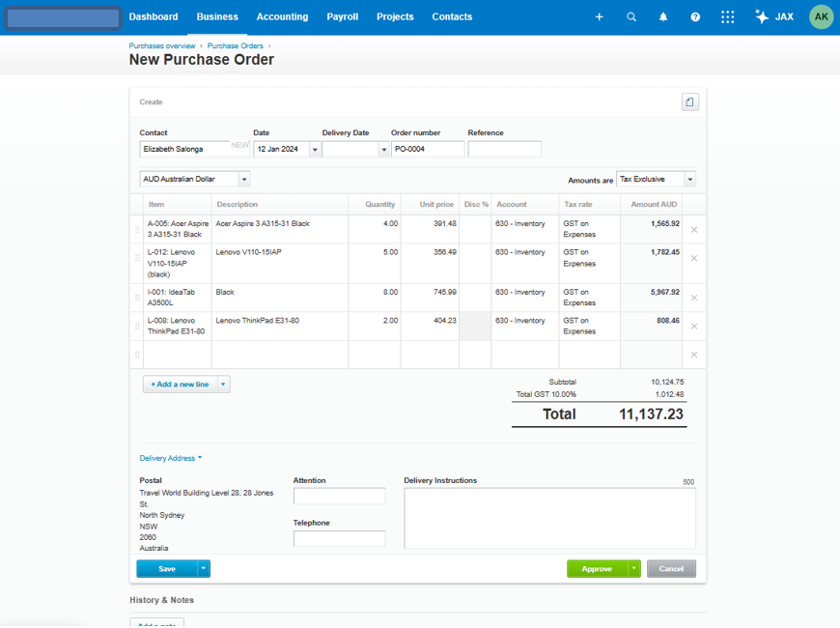The width and height of the screenshot is (840, 628).
Task: Delete the Lenovo ThinkPad E31-80 line item
Action: pyautogui.click(x=694, y=326)
